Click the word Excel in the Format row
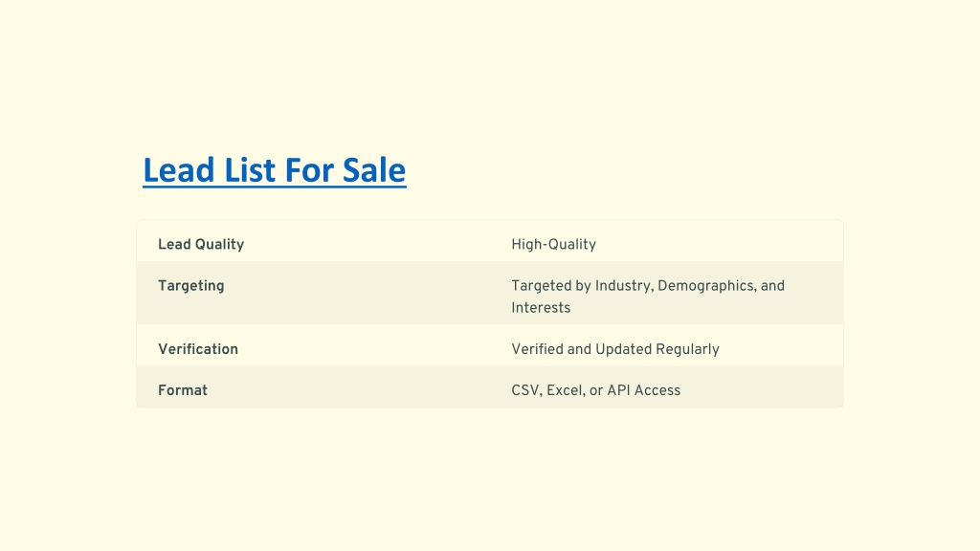Screen dimensions: 980x551 click(566, 390)
